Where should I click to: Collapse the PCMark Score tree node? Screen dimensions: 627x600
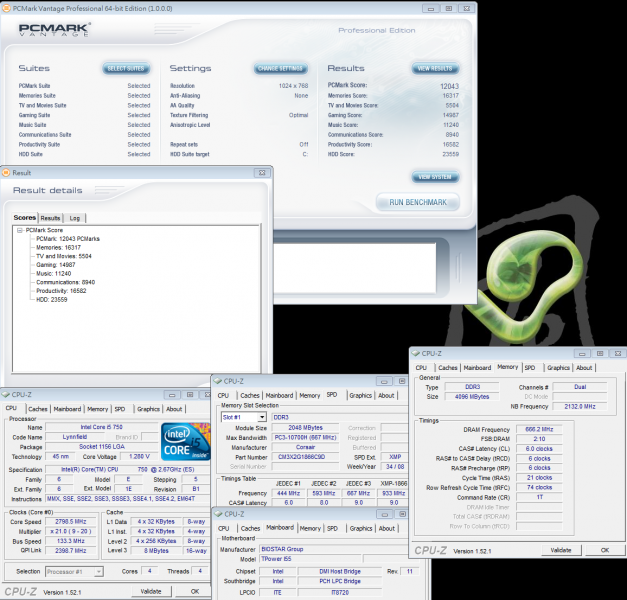(x=19, y=230)
